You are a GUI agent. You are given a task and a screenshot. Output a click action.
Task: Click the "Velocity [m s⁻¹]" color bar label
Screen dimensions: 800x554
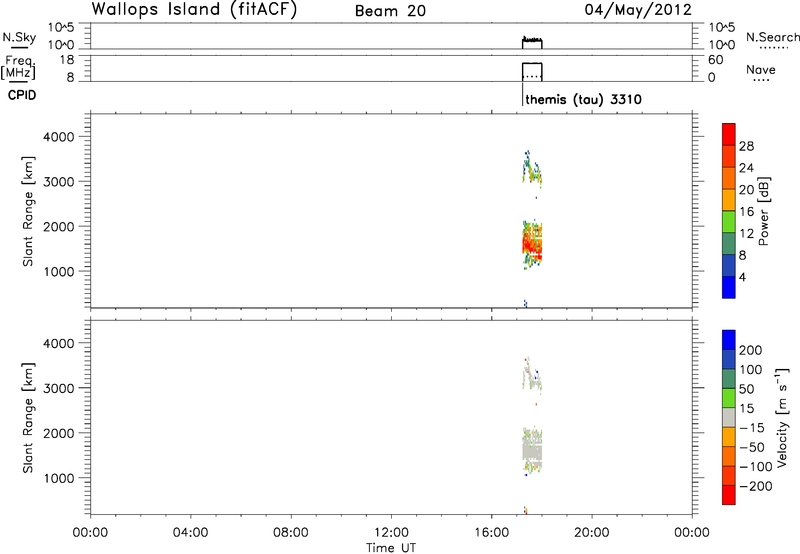point(781,417)
